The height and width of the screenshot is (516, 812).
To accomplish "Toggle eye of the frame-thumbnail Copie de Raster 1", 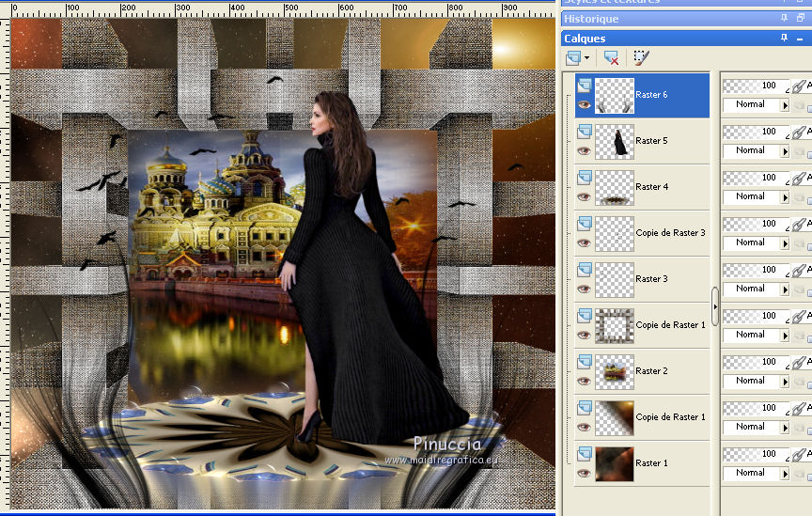I will (x=585, y=336).
